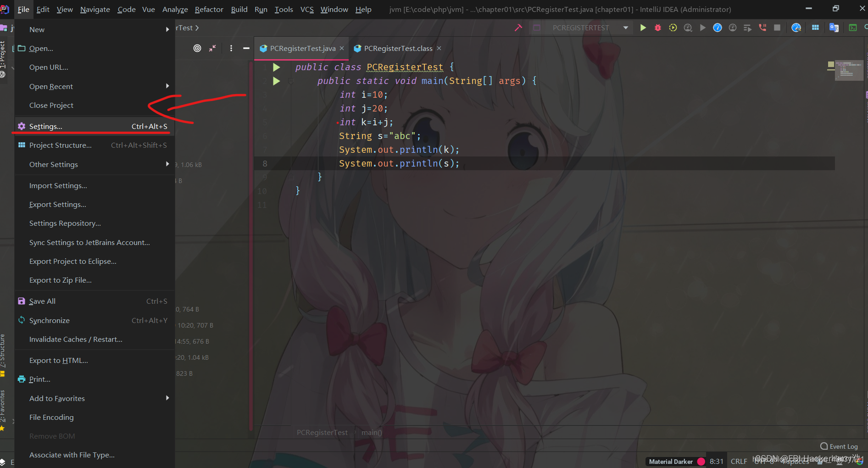The height and width of the screenshot is (468, 868).
Task: Hide the project panel with the minus icon
Action: pyautogui.click(x=246, y=48)
